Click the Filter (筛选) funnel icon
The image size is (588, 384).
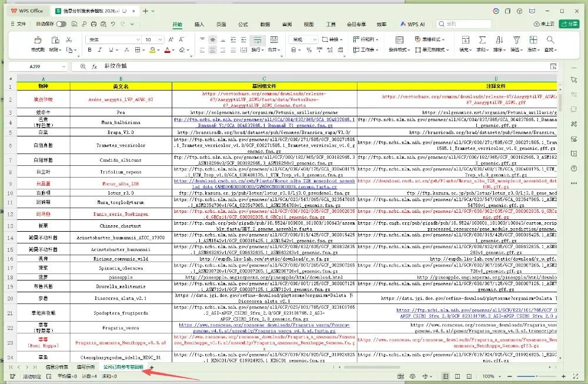pos(516,40)
